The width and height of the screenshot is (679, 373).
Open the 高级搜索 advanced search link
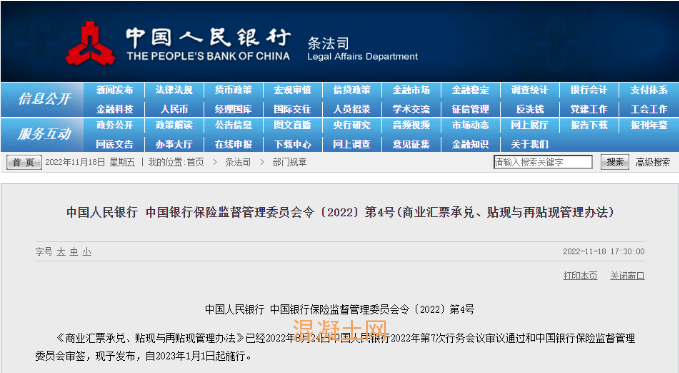653,162
